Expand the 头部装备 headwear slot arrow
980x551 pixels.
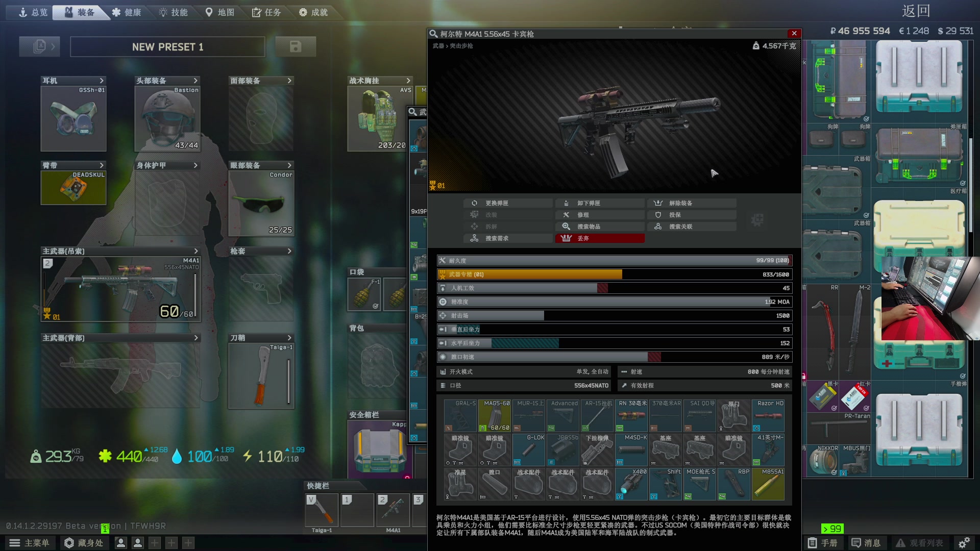click(x=195, y=81)
